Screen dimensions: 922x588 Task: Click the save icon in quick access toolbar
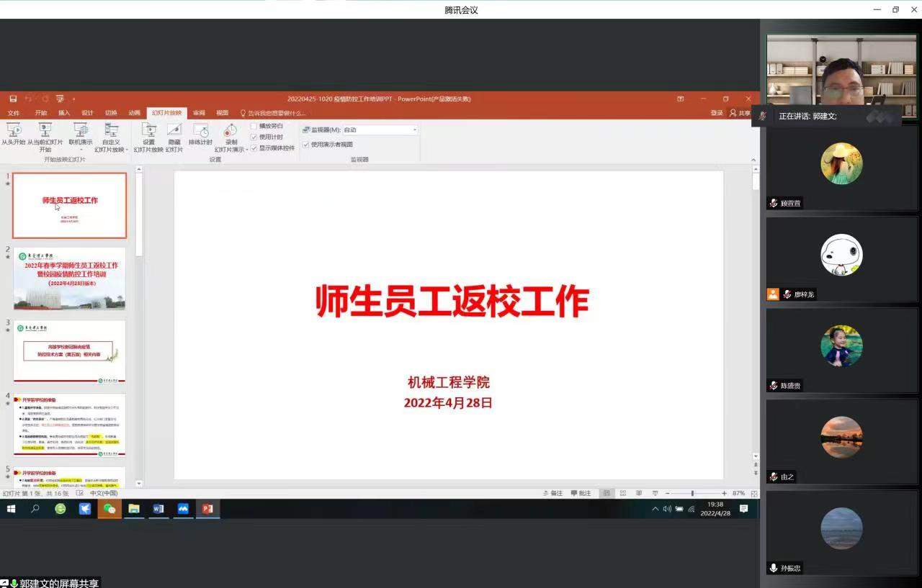point(13,99)
